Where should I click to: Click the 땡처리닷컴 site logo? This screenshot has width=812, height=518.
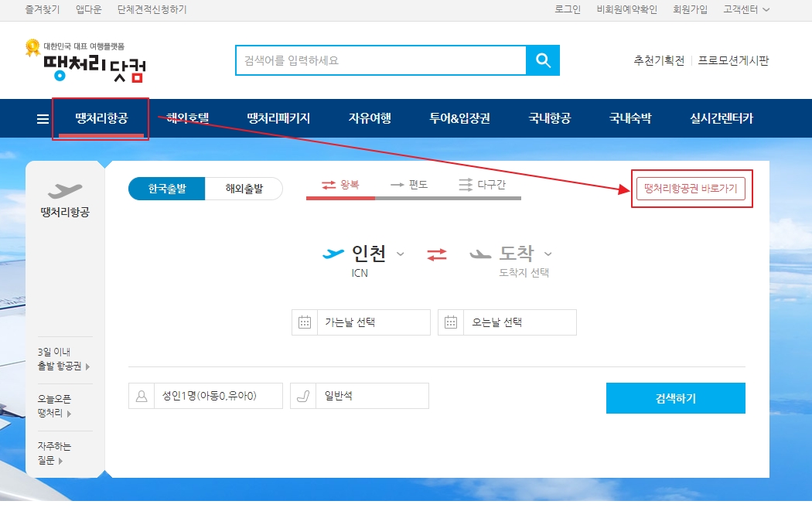[85, 61]
